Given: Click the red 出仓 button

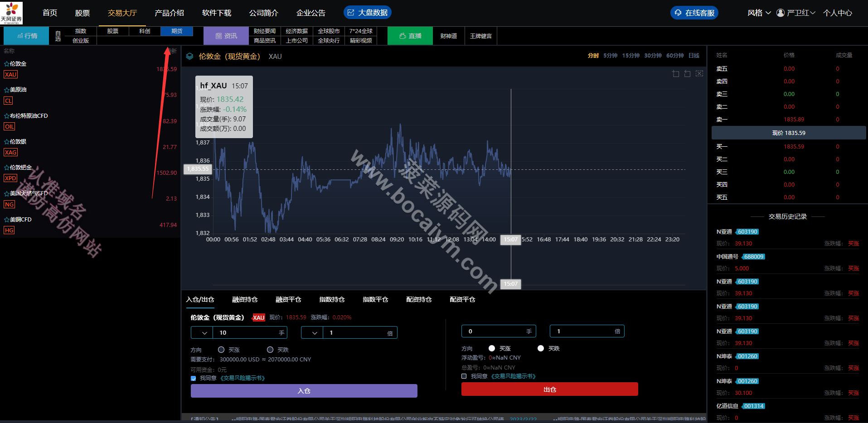Looking at the screenshot, I should coord(550,389).
